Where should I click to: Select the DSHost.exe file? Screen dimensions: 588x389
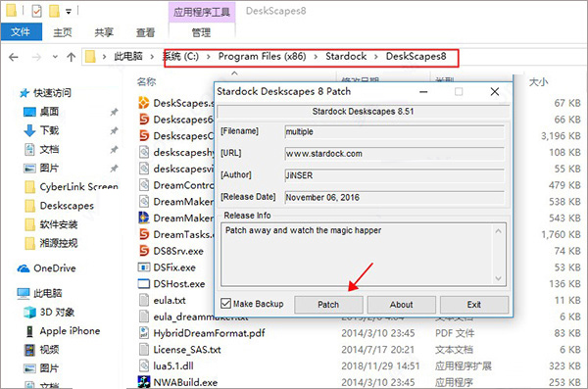coord(179,284)
